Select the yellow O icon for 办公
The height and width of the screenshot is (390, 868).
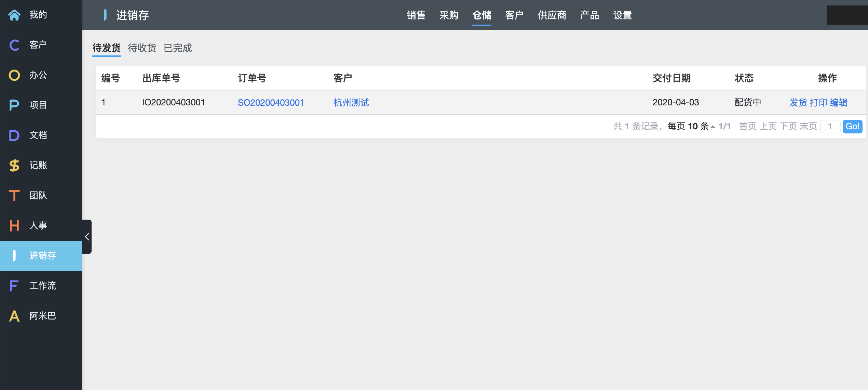pos(14,75)
